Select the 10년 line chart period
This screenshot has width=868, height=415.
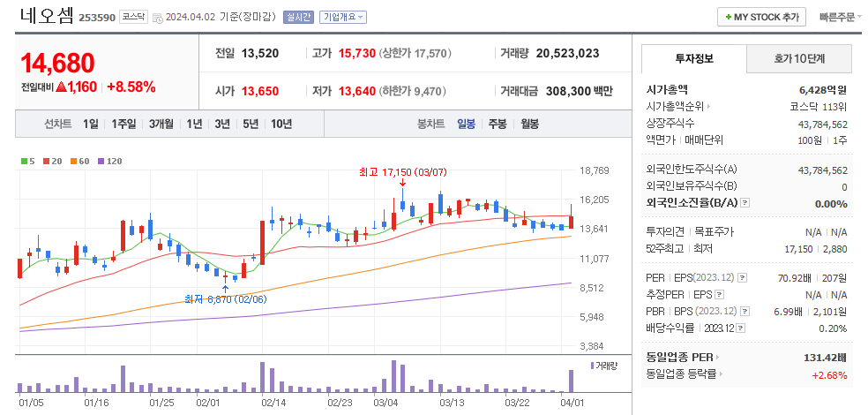281,124
